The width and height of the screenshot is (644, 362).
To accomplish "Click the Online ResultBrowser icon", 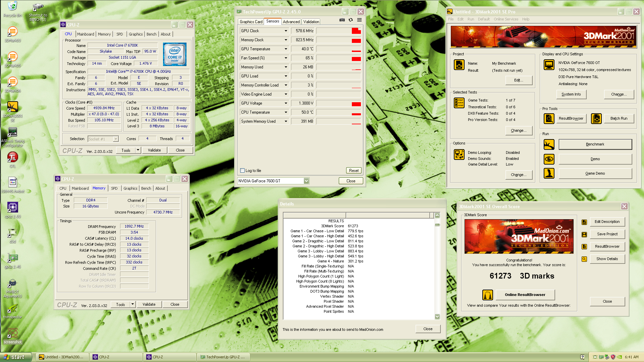I will click(487, 295).
